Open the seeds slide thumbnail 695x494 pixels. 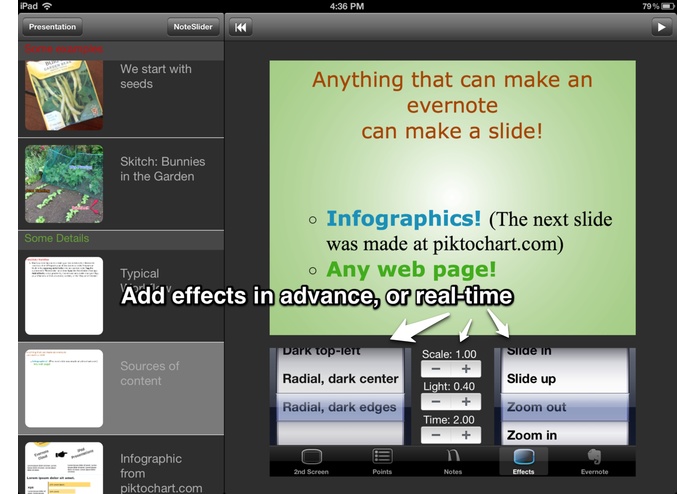tap(64, 95)
